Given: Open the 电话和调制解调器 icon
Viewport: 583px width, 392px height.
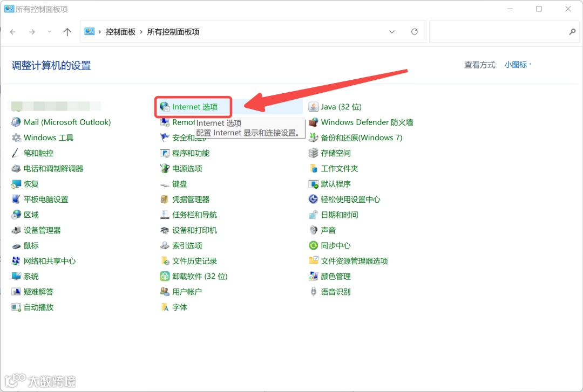Looking at the screenshot, I should [x=16, y=169].
